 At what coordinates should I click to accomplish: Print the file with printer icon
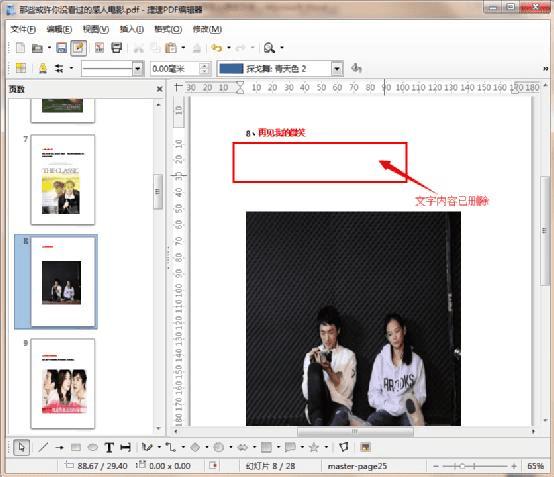(117, 48)
